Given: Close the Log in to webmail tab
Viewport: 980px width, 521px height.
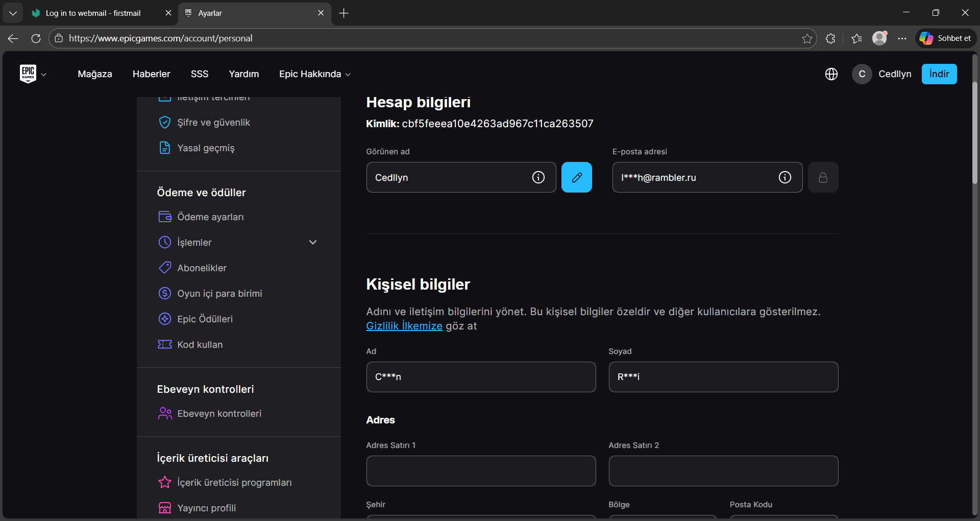Looking at the screenshot, I should coord(168,13).
